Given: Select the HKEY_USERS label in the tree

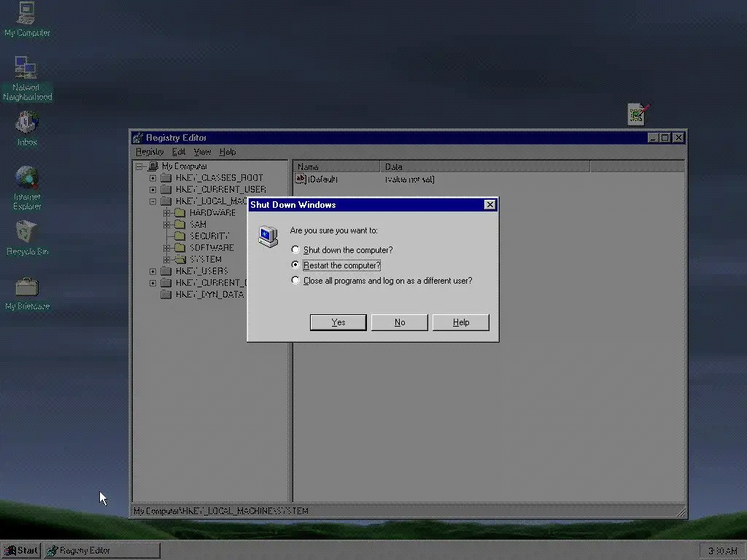Looking at the screenshot, I should [201, 271].
